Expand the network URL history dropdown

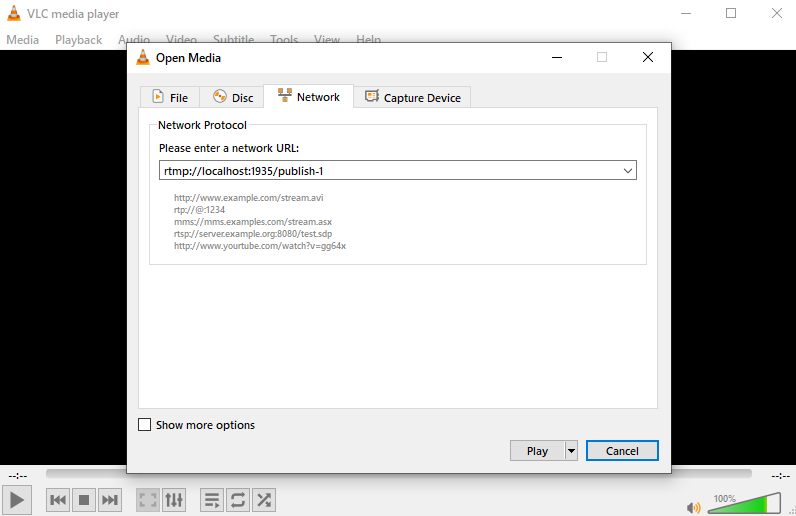[x=627, y=171]
